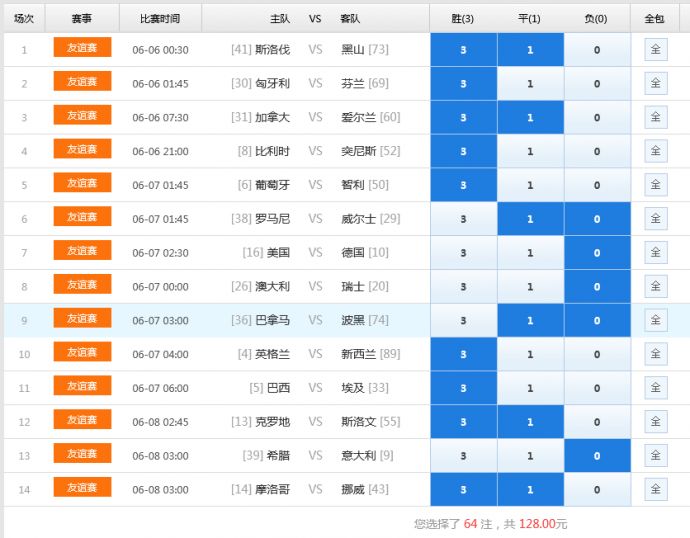Click the 全包 column header

(x=654, y=18)
